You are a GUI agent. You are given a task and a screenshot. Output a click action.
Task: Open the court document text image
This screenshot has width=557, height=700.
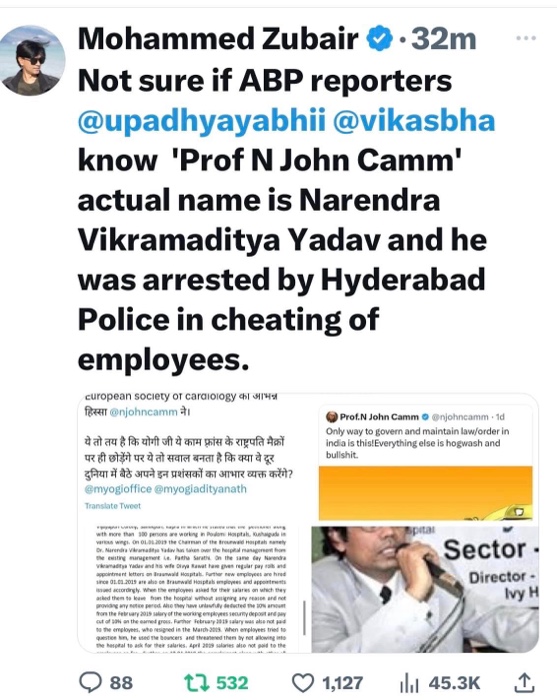pos(191,589)
